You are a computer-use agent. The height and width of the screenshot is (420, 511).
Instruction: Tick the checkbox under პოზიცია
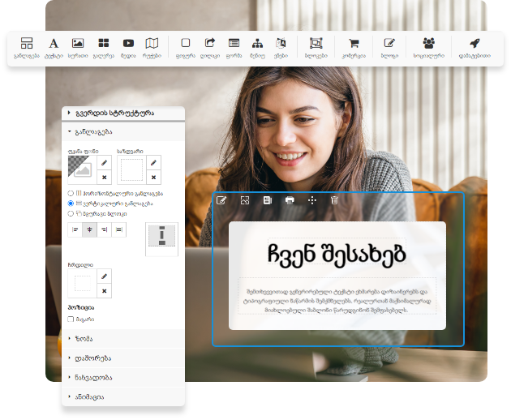(71, 320)
